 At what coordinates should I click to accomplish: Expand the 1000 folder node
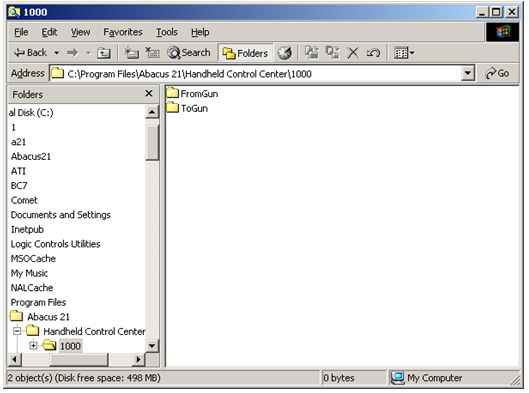[x=33, y=345]
